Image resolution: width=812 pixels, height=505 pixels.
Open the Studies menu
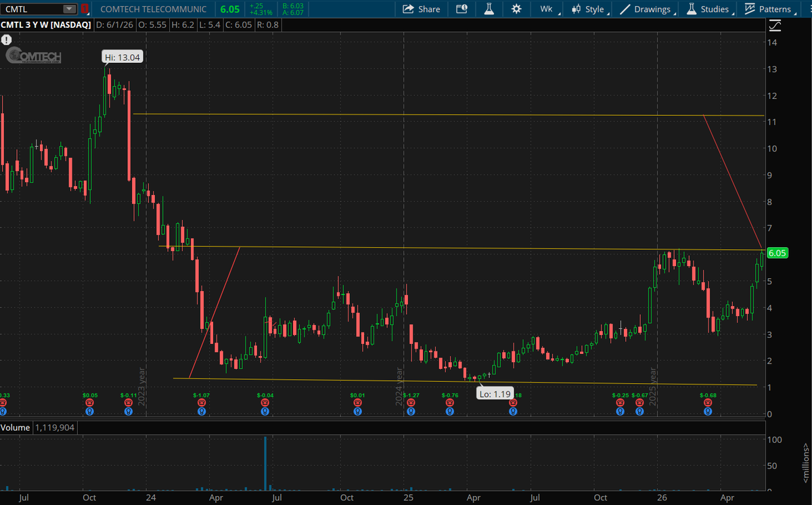pyautogui.click(x=708, y=9)
